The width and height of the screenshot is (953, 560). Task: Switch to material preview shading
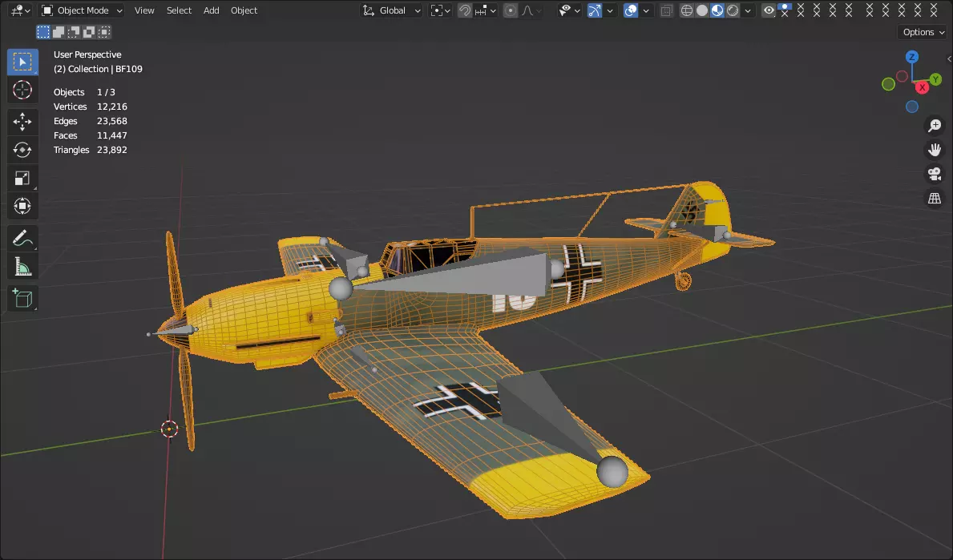[717, 10]
